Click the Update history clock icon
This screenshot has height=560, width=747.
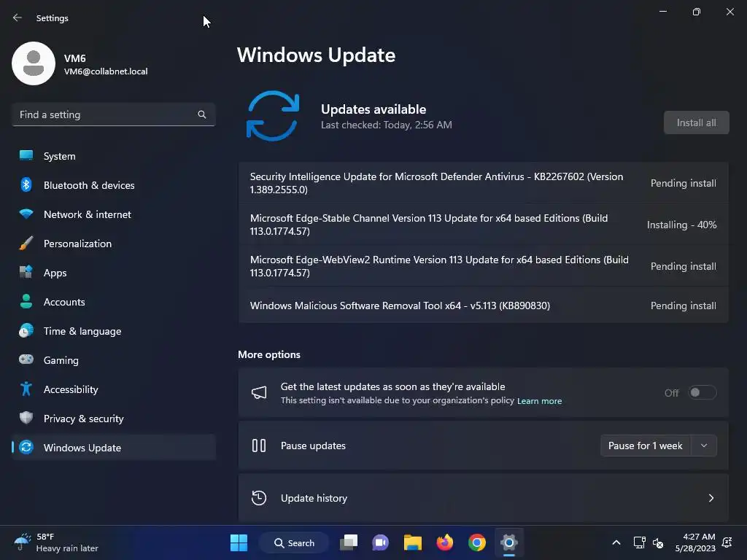point(259,498)
